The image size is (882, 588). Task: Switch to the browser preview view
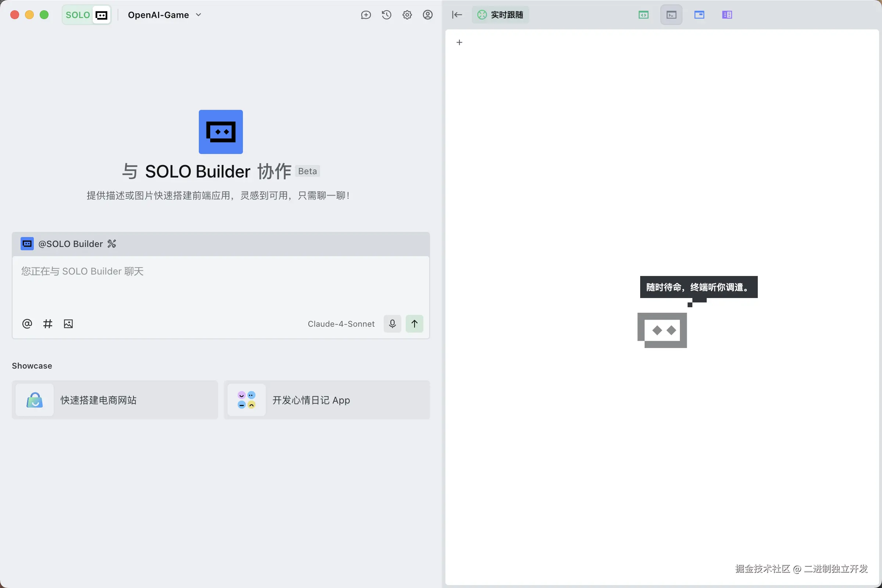coord(699,15)
